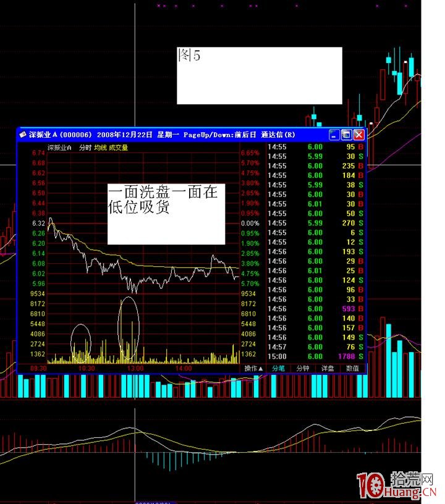This screenshot has height=504, width=445.
Task: Click the 深振业A label above the chart
Action: (59, 148)
